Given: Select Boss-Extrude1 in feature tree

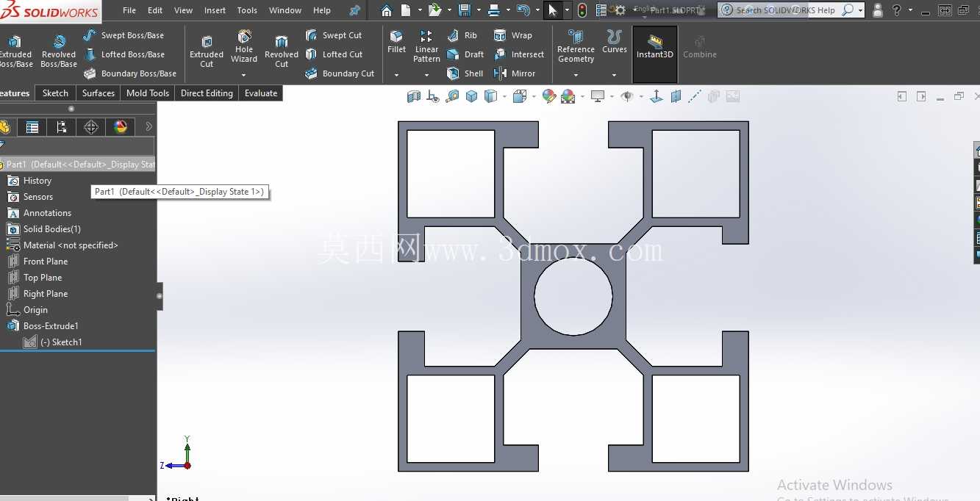Looking at the screenshot, I should 43,326.
